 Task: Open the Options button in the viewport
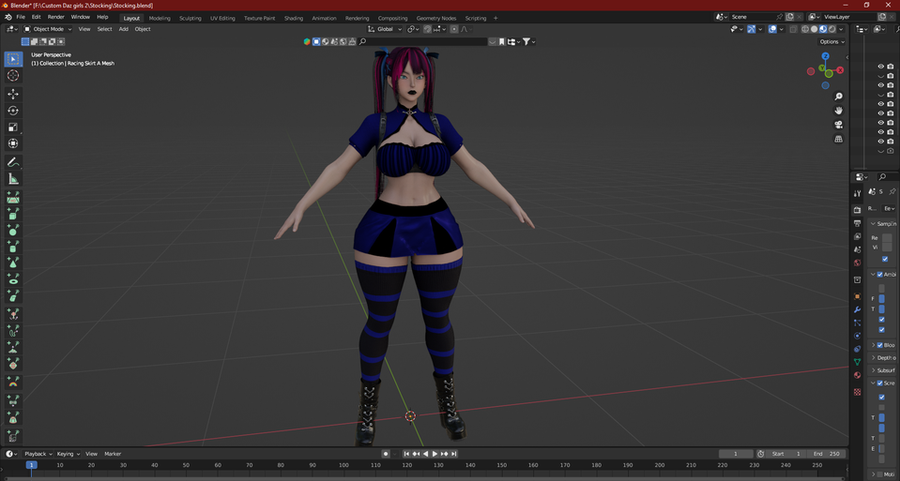pos(831,42)
